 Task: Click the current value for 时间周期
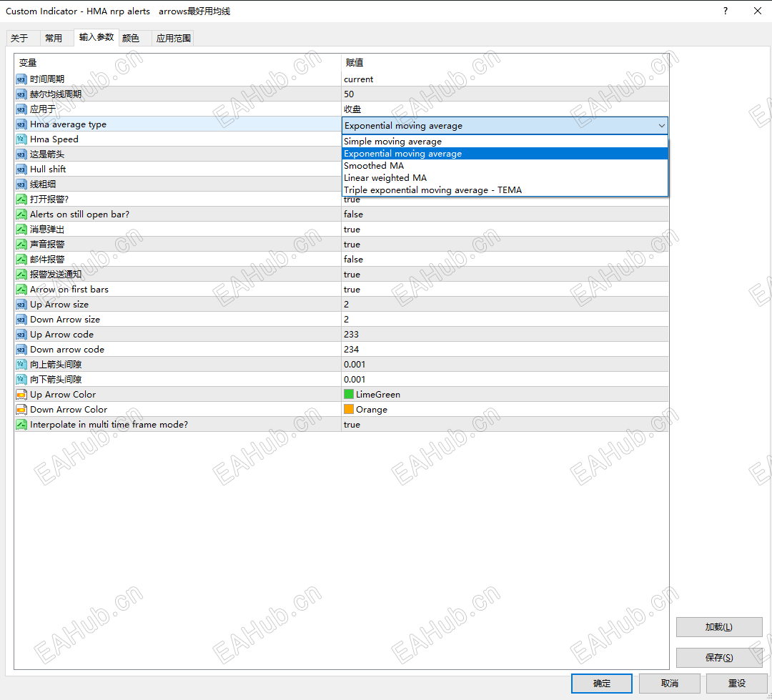tap(358, 79)
